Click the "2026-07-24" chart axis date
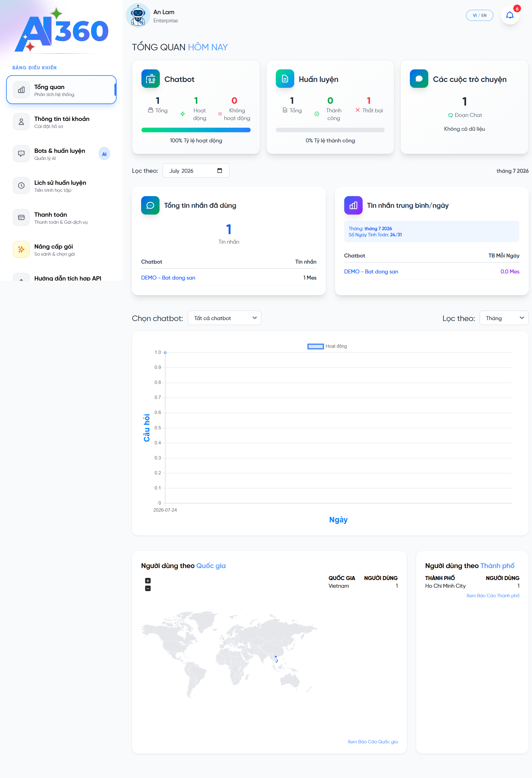 [165, 510]
